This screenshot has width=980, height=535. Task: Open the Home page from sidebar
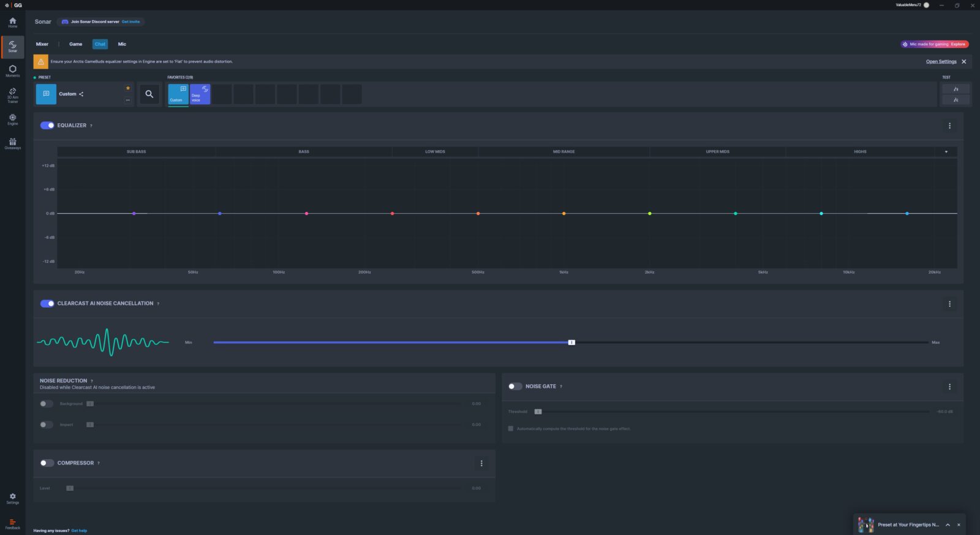pos(12,22)
